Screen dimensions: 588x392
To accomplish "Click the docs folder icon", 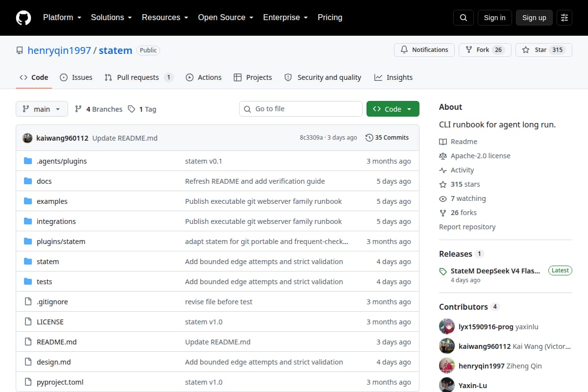I will click(28, 181).
